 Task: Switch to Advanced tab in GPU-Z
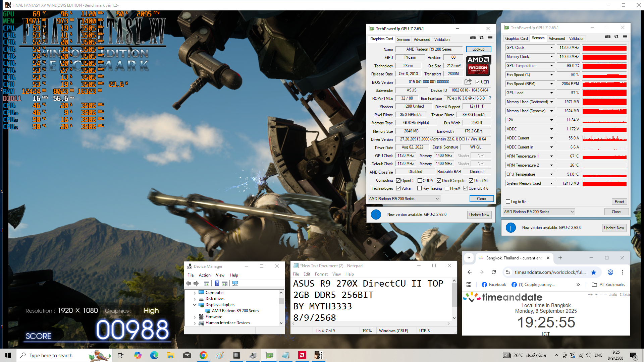click(x=422, y=40)
